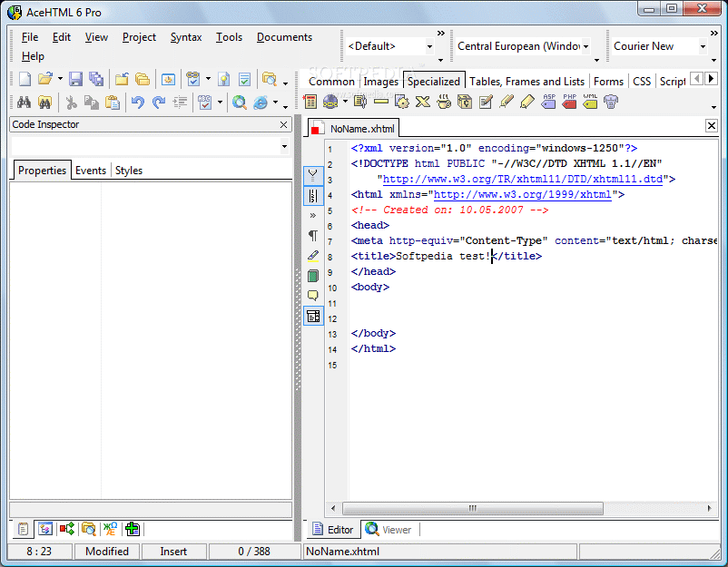Screen dimensions: 728x567
Task: Preview in Internet Explorer browser icon
Action: click(261, 103)
